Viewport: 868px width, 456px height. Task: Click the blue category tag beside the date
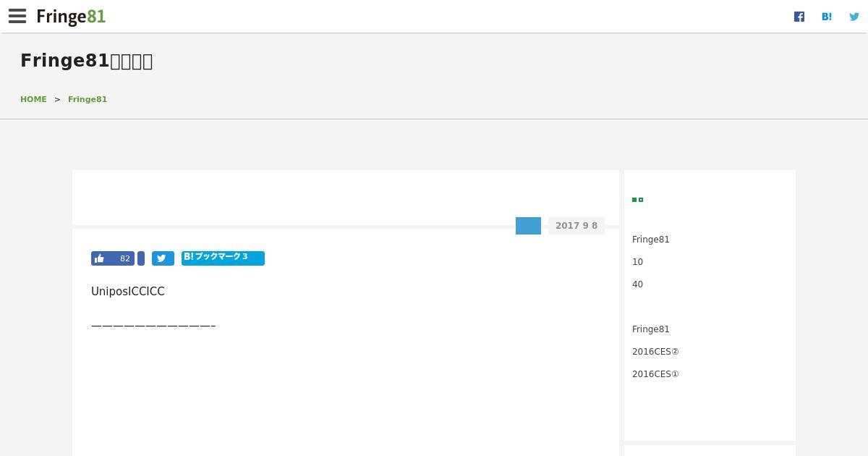[528, 226]
